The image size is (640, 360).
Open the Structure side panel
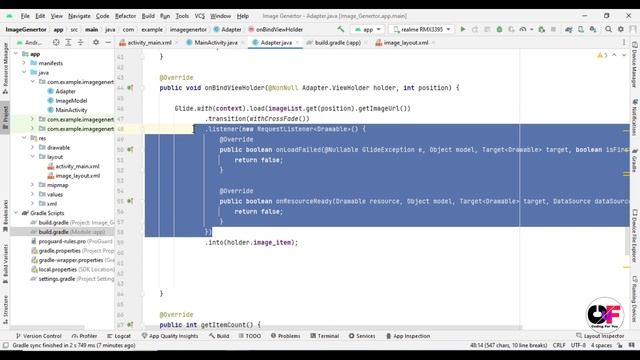[x=5, y=310]
